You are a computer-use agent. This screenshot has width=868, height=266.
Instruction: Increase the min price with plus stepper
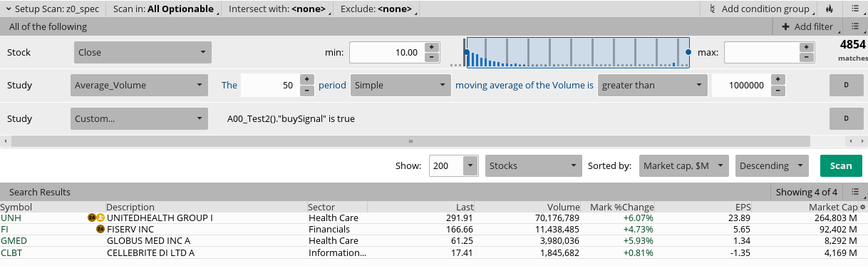click(x=431, y=47)
